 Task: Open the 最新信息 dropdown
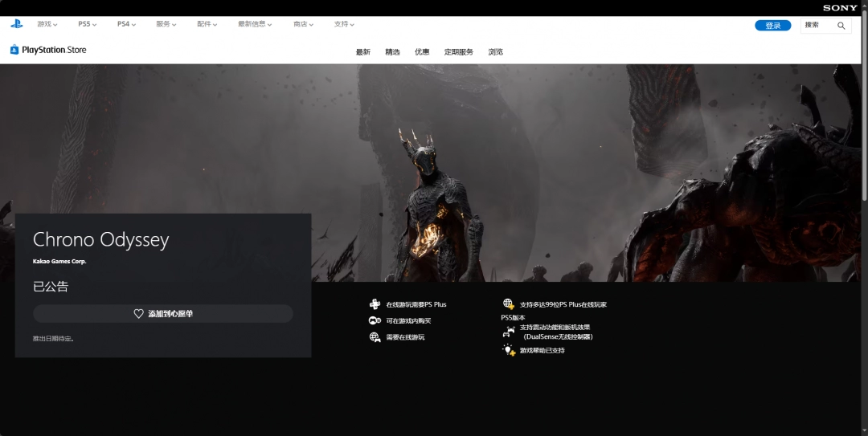pyautogui.click(x=255, y=24)
